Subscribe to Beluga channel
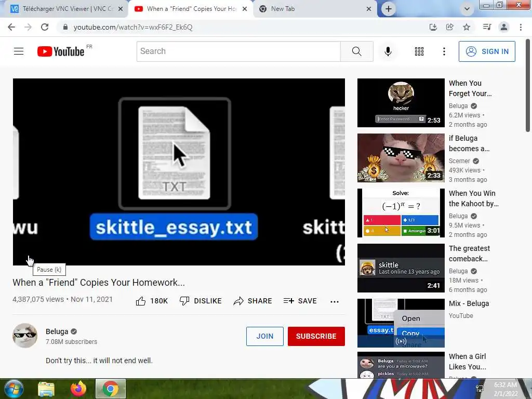Image resolution: width=532 pixels, height=399 pixels. [316, 336]
